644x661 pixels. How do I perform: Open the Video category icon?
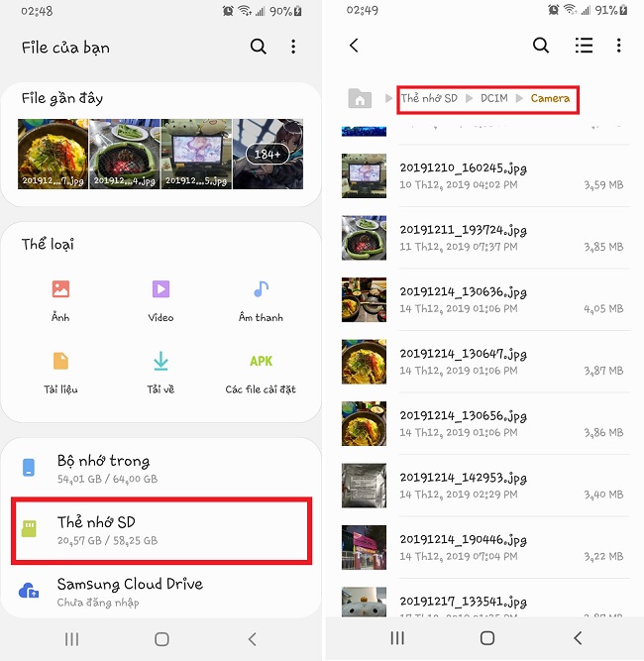[161, 290]
